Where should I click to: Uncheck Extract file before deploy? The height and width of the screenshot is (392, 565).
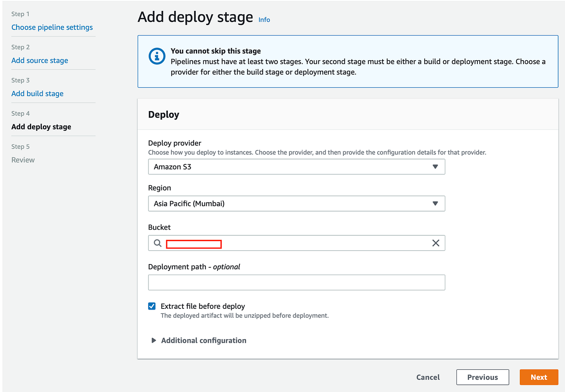[152, 306]
